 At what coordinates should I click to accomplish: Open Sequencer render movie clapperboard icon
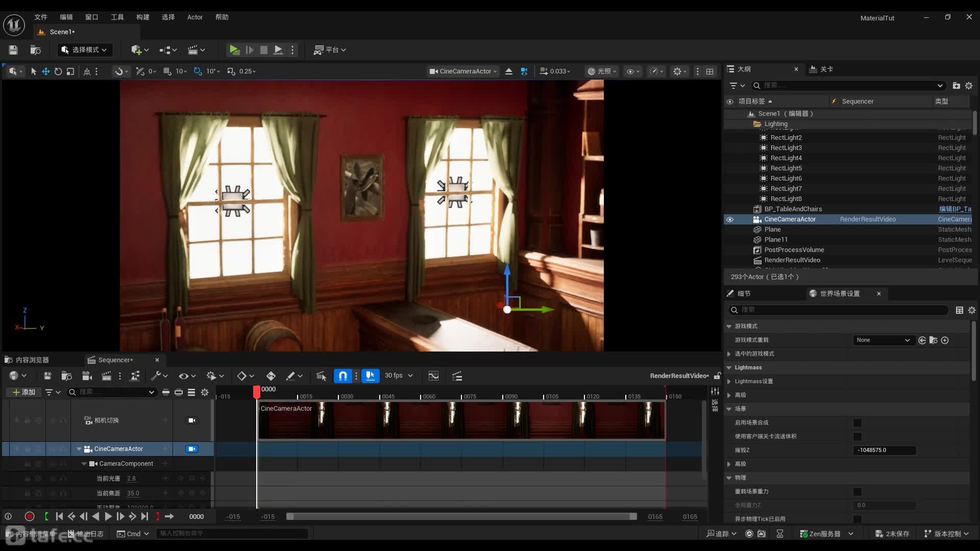click(106, 376)
